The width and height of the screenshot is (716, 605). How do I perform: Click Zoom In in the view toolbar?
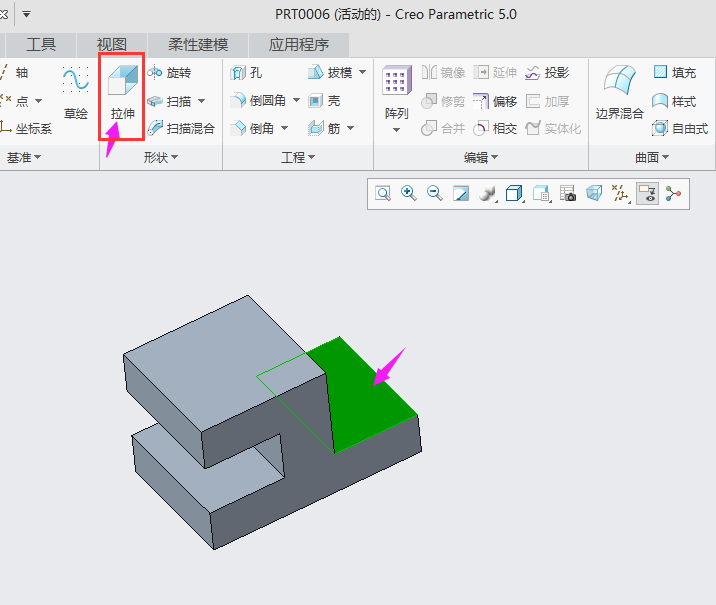point(409,194)
